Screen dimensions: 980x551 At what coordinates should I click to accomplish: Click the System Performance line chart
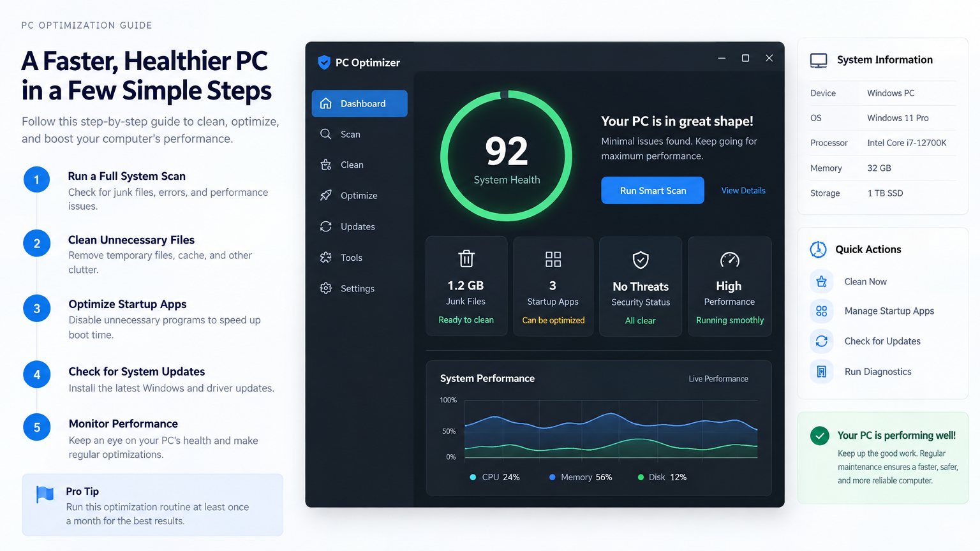(611, 429)
